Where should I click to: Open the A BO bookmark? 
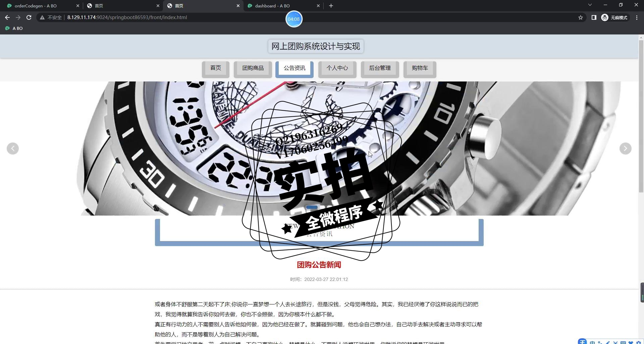(x=14, y=28)
